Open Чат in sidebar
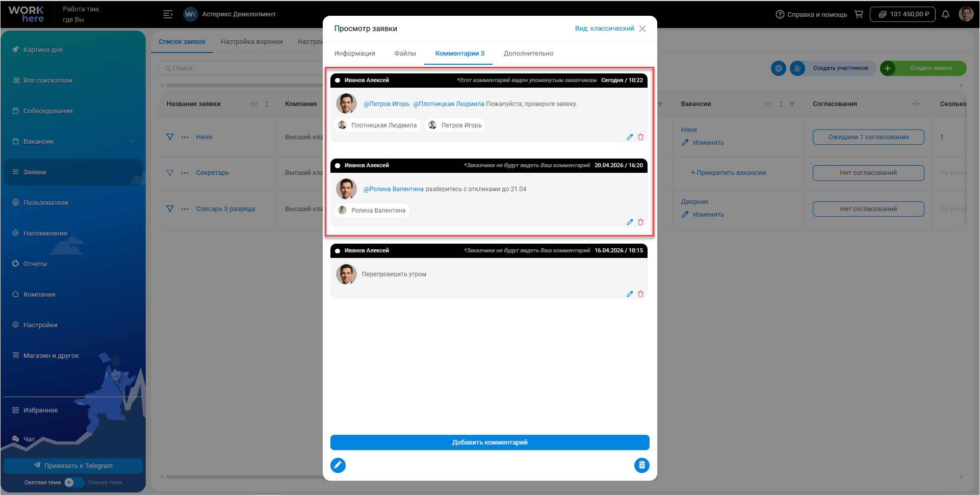 click(x=29, y=439)
